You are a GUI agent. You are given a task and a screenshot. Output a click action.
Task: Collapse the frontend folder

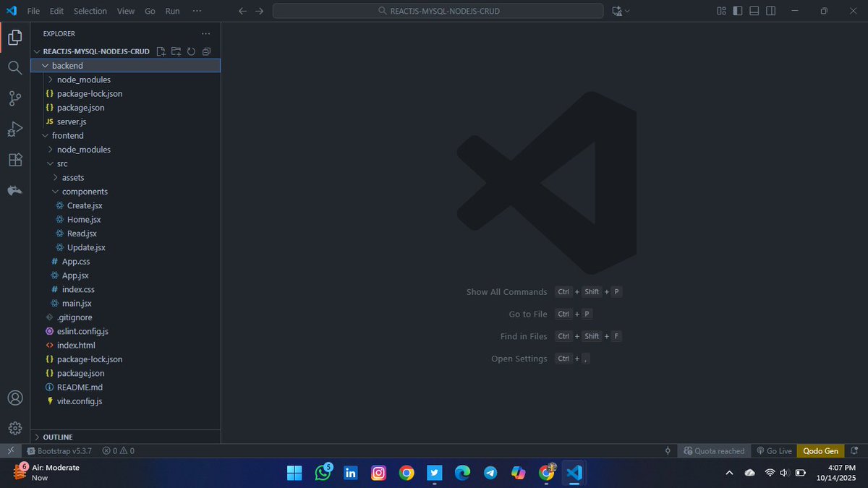point(126,136)
